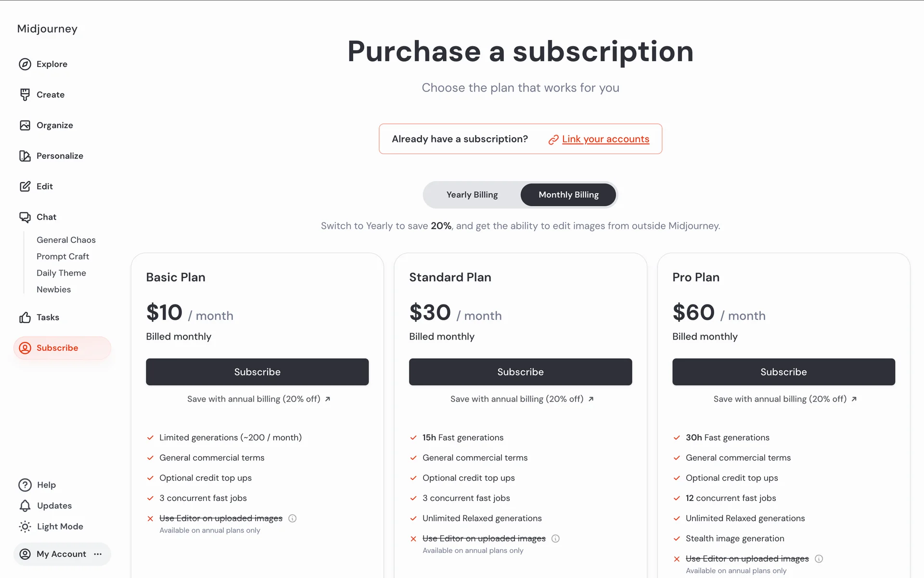Viewport: 924px width, 578px height.
Task: Click the Tasks thumbs-up icon
Action: coord(25,317)
